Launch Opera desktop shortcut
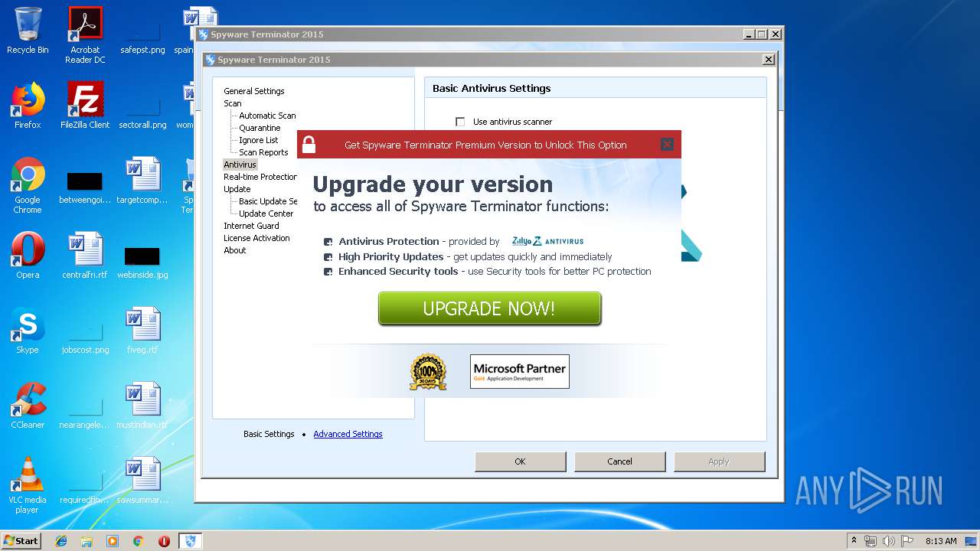This screenshot has height=551, width=980. (28, 256)
